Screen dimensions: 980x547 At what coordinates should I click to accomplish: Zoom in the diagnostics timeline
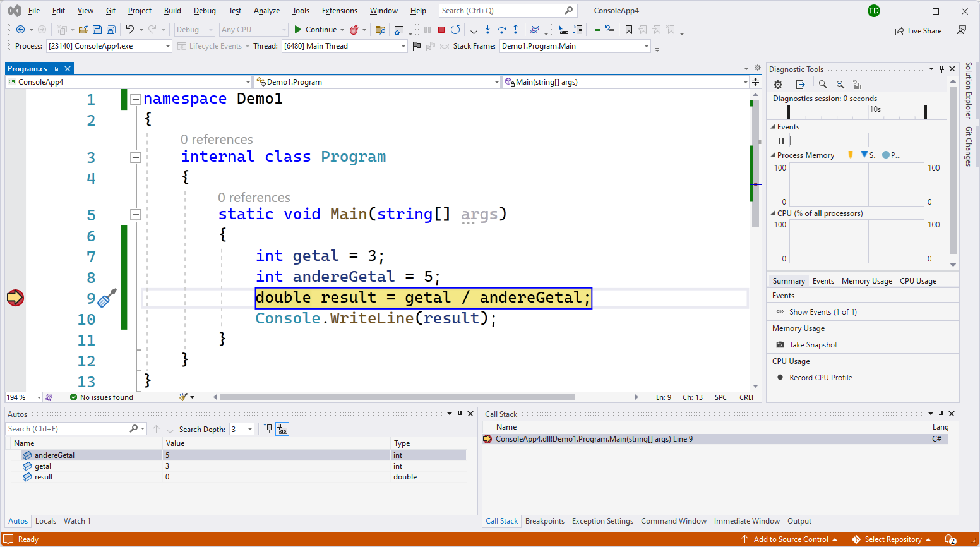coord(823,85)
